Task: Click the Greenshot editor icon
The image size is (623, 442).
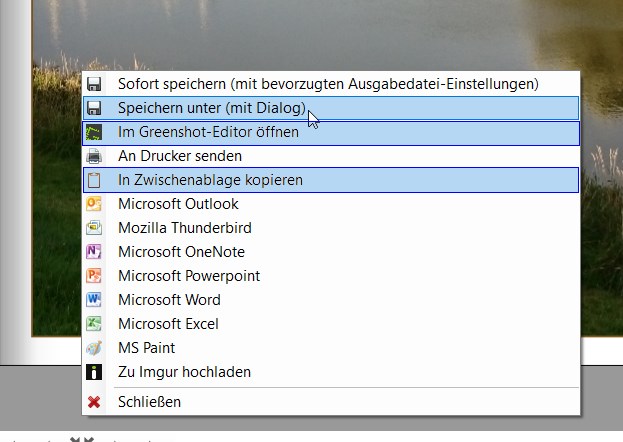Action: coord(94,132)
